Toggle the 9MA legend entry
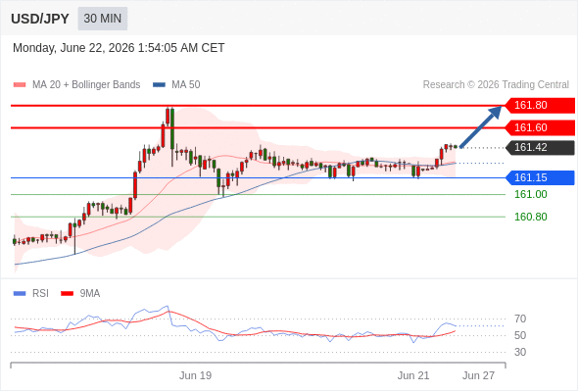 [x=80, y=294]
